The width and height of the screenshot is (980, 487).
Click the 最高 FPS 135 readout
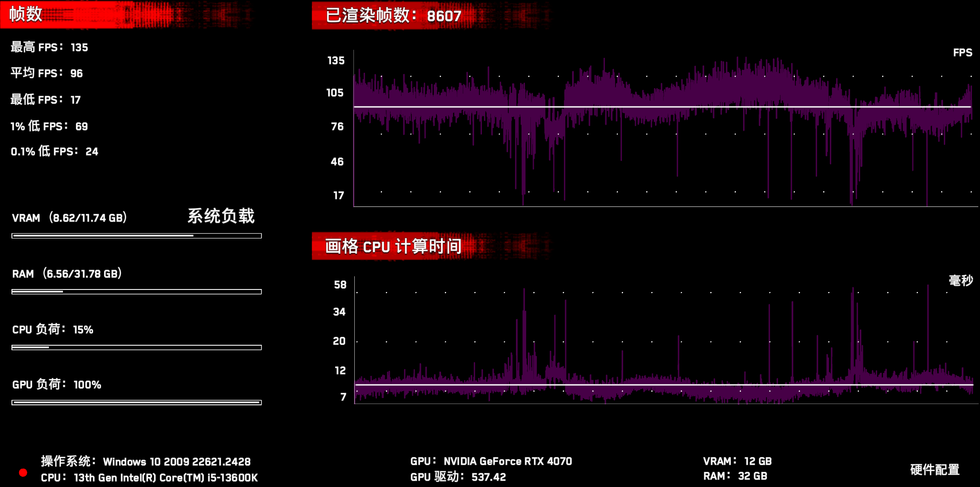tap(49, 47)
